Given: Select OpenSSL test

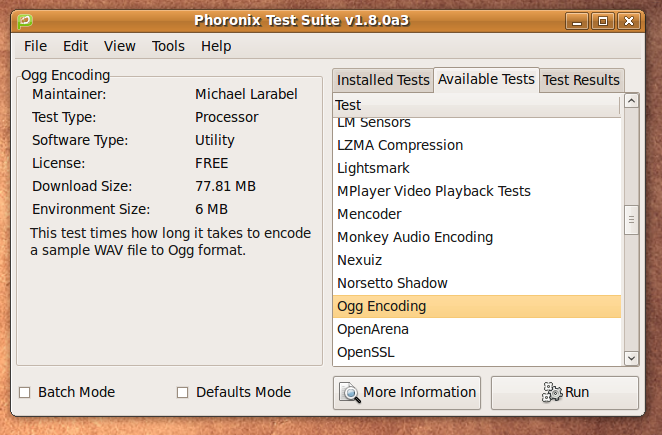Looking at the screenshot, I should tap(477, 352).
